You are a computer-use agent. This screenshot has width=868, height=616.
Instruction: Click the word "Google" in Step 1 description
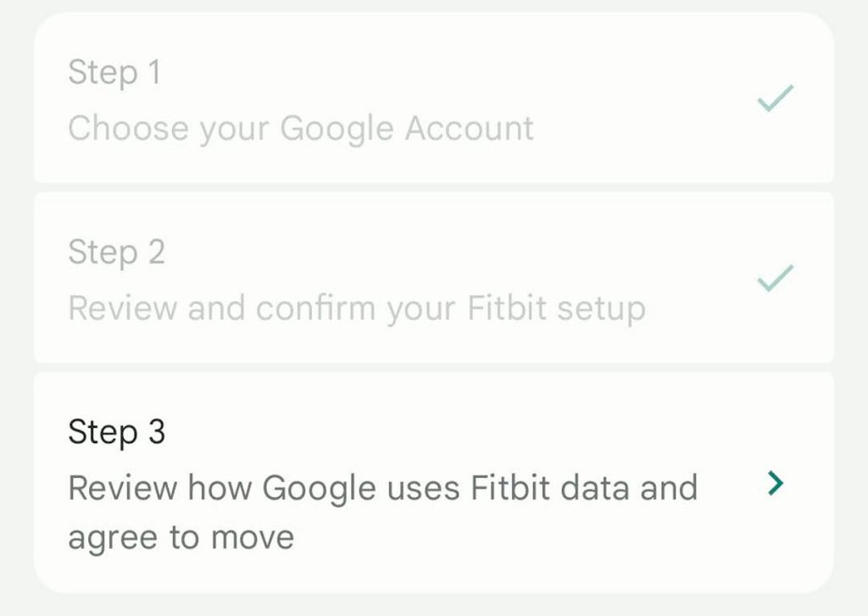[x=337, y=129]
